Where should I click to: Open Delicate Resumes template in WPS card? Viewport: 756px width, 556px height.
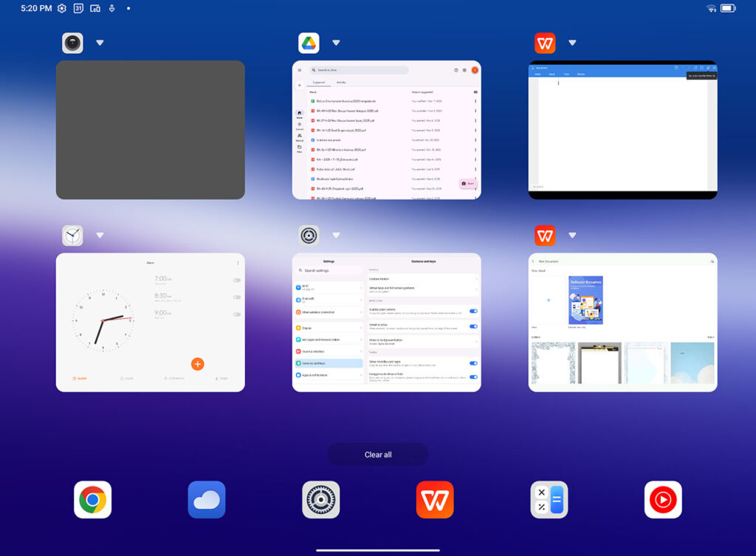pos(585,300)
